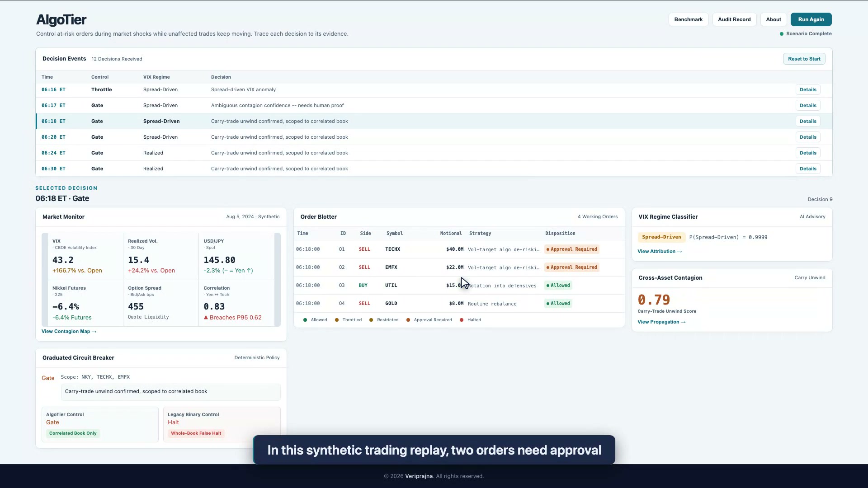Click Reset to Start button
The width and height of the screenshot is (868, 488).
804,59
